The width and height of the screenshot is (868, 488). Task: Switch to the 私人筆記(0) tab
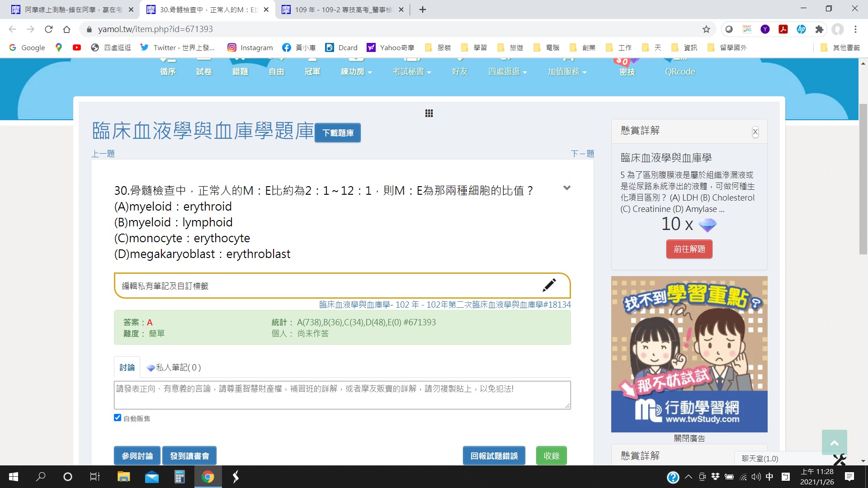pos(174,367)
